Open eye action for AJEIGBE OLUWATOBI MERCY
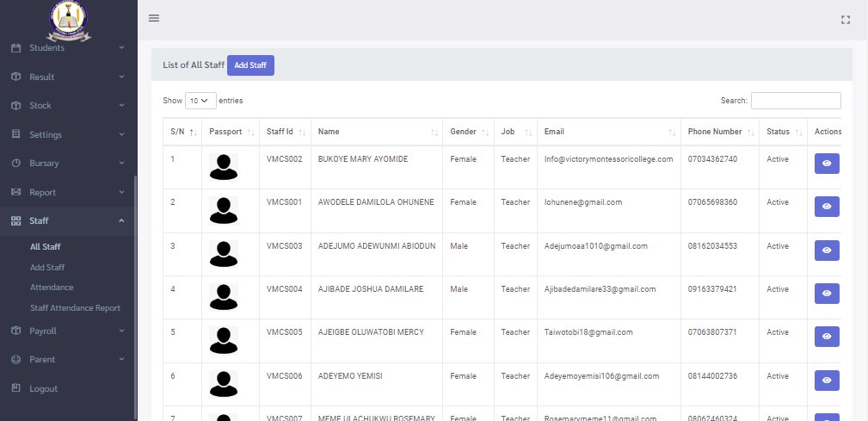The width and height of the screenshot is (868, 421). click(x=827, y=337)
